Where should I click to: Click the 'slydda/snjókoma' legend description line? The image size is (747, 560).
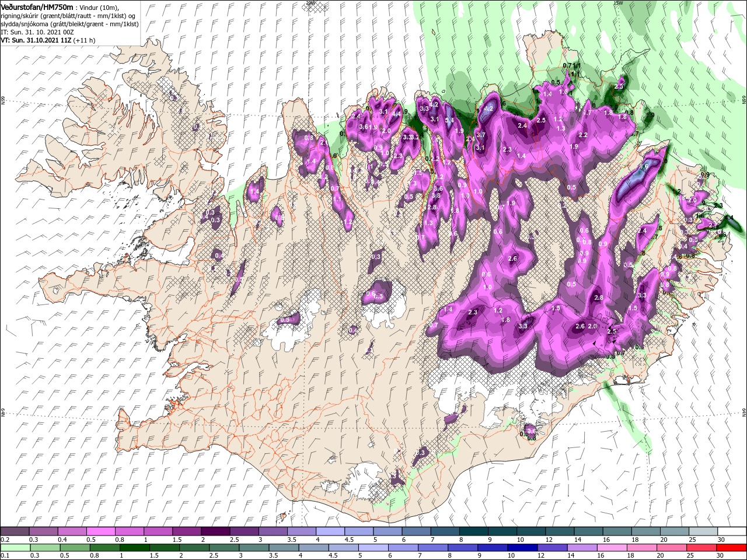pos(69,24)
